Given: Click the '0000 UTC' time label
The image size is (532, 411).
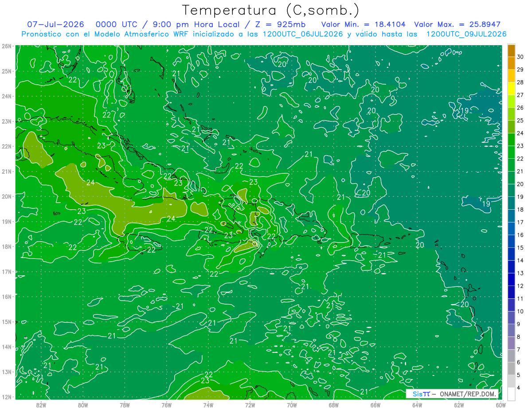Looking at the screenshot, I should pos(116,24).
